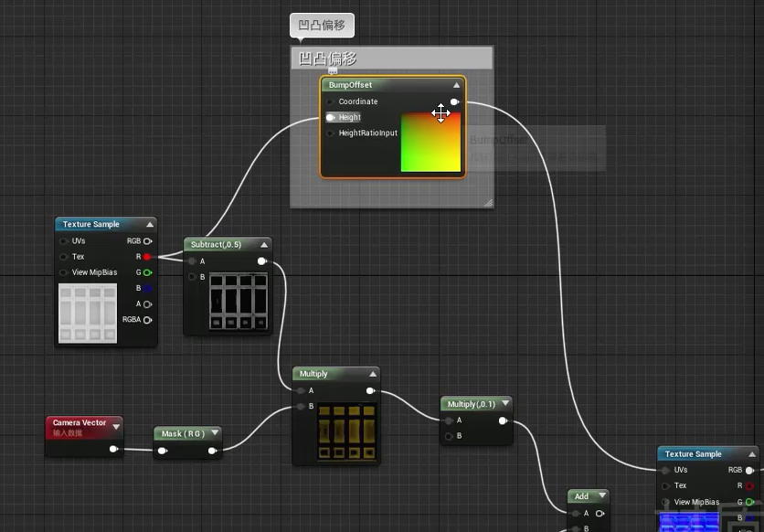Image resolution: width=764 pixels, height=532 pixels.
Task: Click Tex pin on blue-preview Texture Sample
Action: click(665, 485)
